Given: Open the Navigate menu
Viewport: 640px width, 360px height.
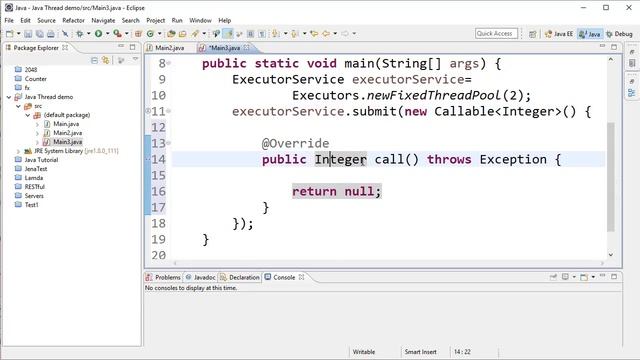Looking at the screenshot, I should coord(103,20).
